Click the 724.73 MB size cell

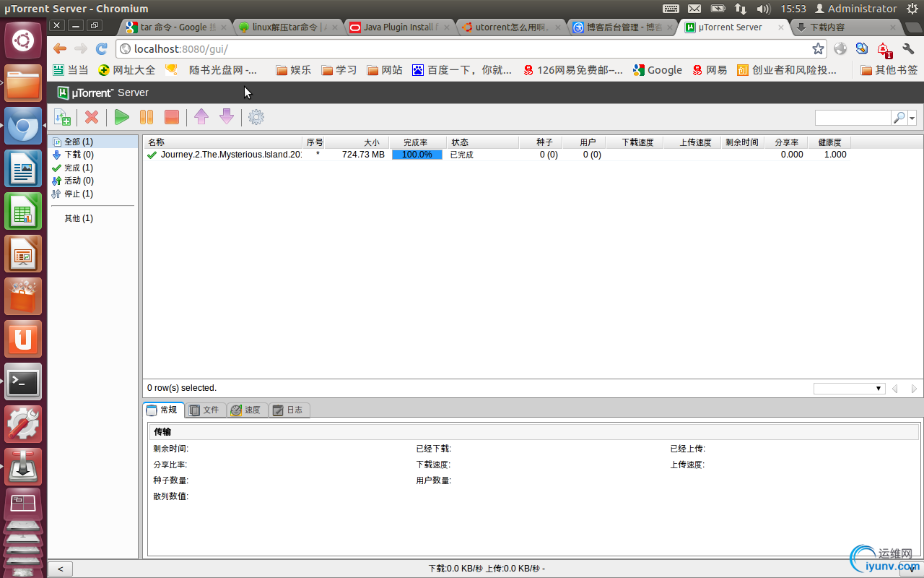[363, 155]
